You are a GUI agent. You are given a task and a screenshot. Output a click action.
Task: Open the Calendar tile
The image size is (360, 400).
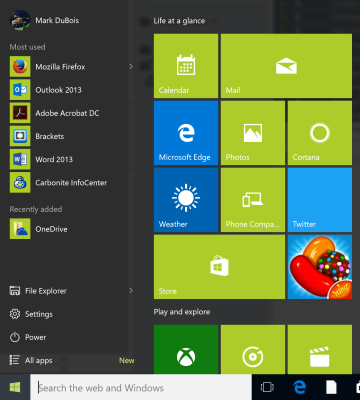[x=186, y=66]
